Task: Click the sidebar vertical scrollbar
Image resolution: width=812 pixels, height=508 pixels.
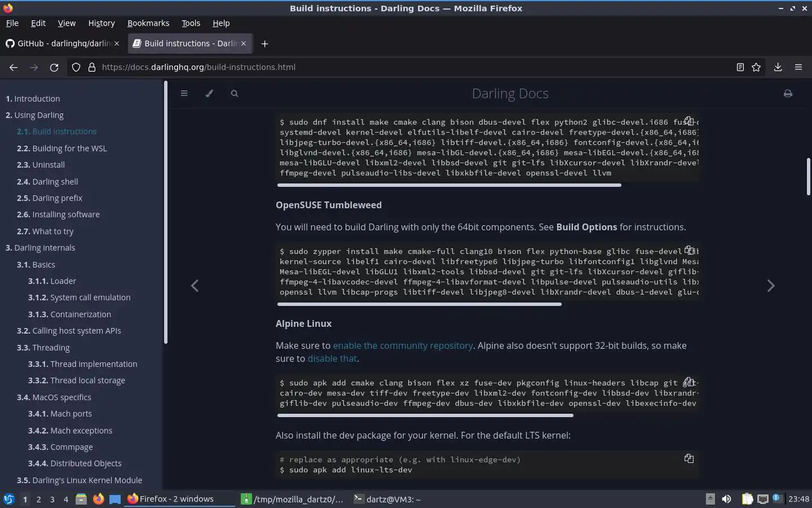Action: 166,212
